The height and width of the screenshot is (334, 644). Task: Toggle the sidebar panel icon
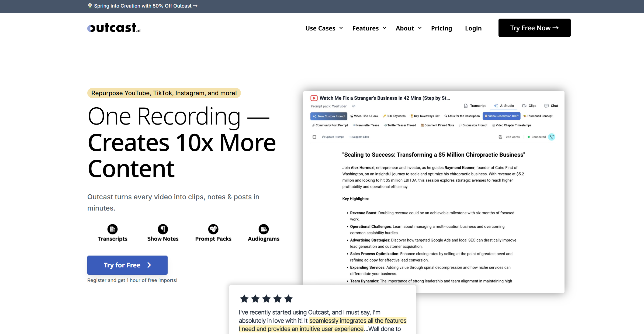click(314, 137)
